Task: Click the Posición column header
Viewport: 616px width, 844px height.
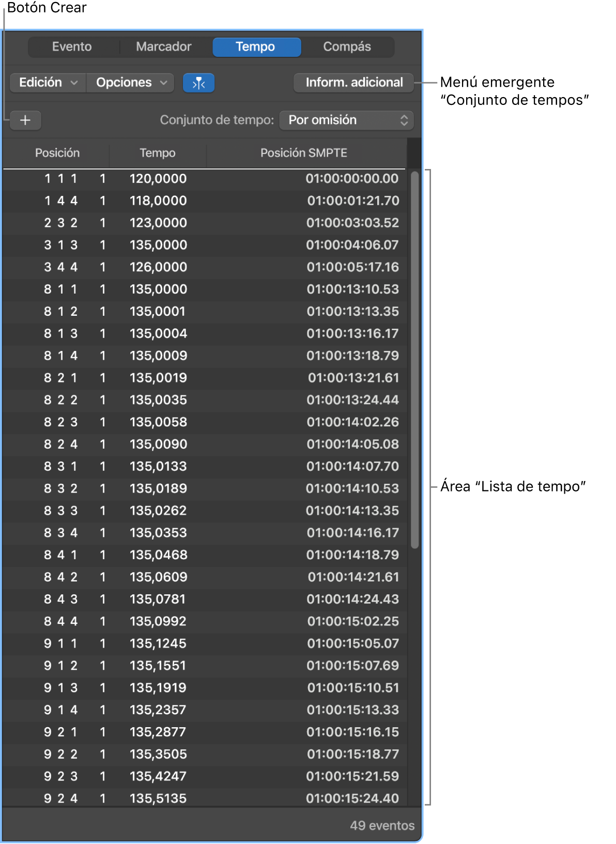Action: coord(57,153)
